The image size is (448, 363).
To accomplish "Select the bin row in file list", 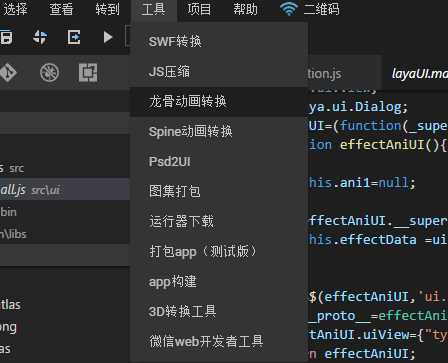I will click(65, 212).
